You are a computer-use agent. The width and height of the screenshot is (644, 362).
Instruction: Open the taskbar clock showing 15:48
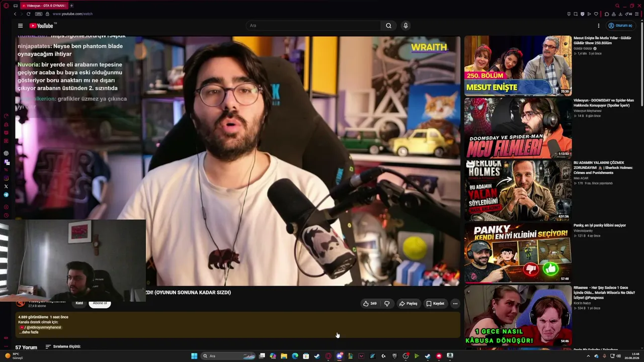pos(631,356)
